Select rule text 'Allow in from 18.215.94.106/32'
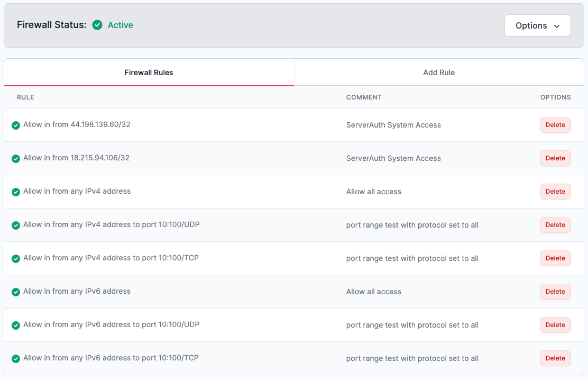The width and height of the screenshot is (588, 380). coord(77,158)
